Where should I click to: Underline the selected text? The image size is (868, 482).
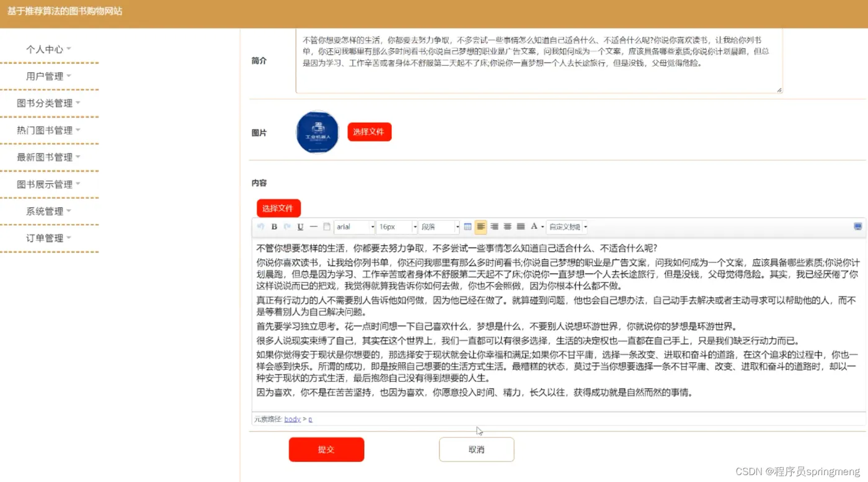point(299,226)
